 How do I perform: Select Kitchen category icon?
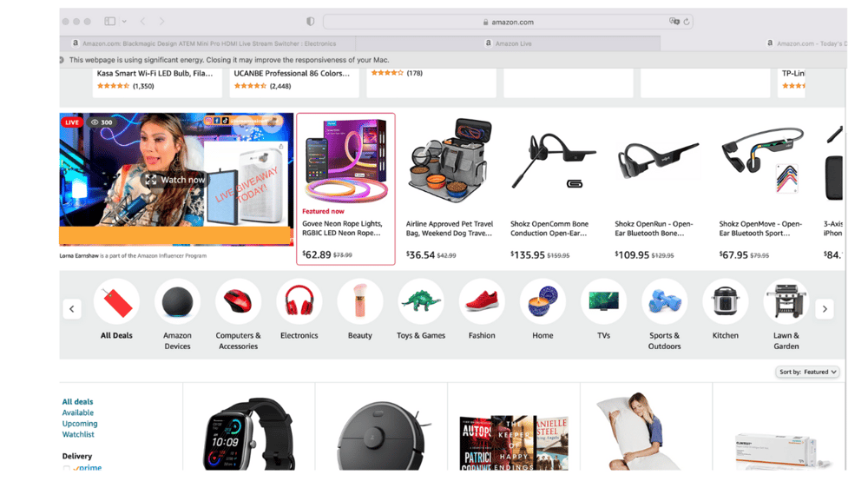point(725,302)
